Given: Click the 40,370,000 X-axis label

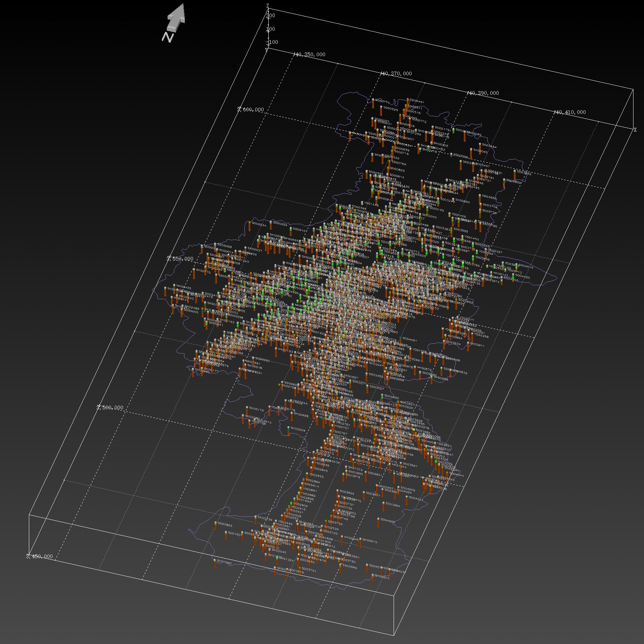Looking at the screenshot, I should (397, 74).
